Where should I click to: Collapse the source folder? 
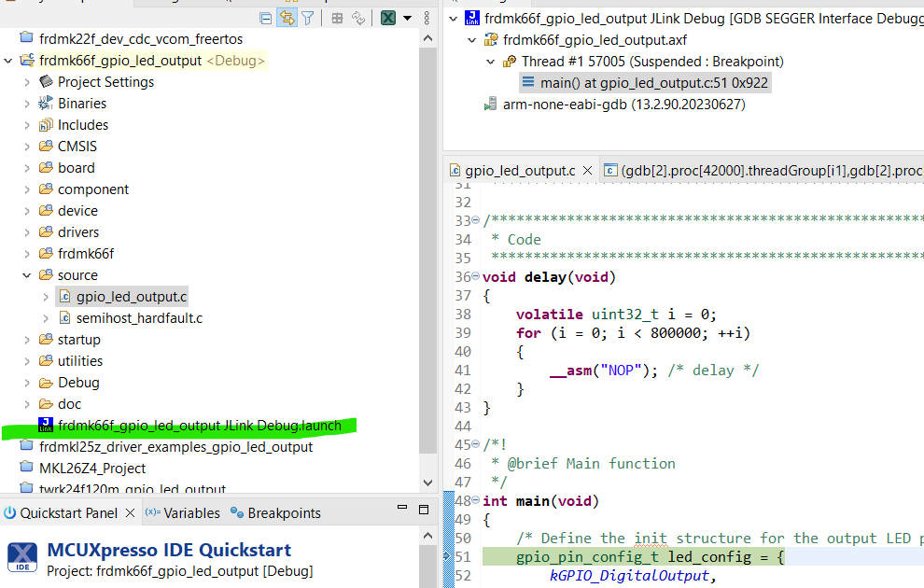click(x=27, y=275)
